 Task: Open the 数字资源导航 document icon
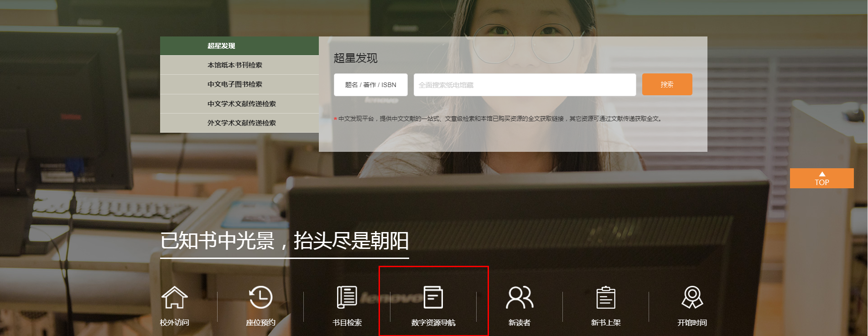coord(433,297)
